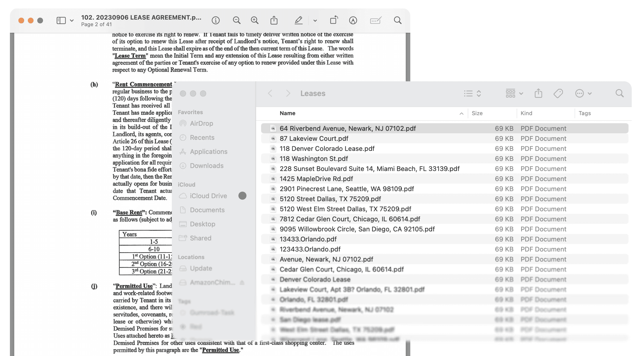Click the Preview inspector info icon
Image resolution: width=644 pixels, height=356 pixels.
click(x=215, y=20)
